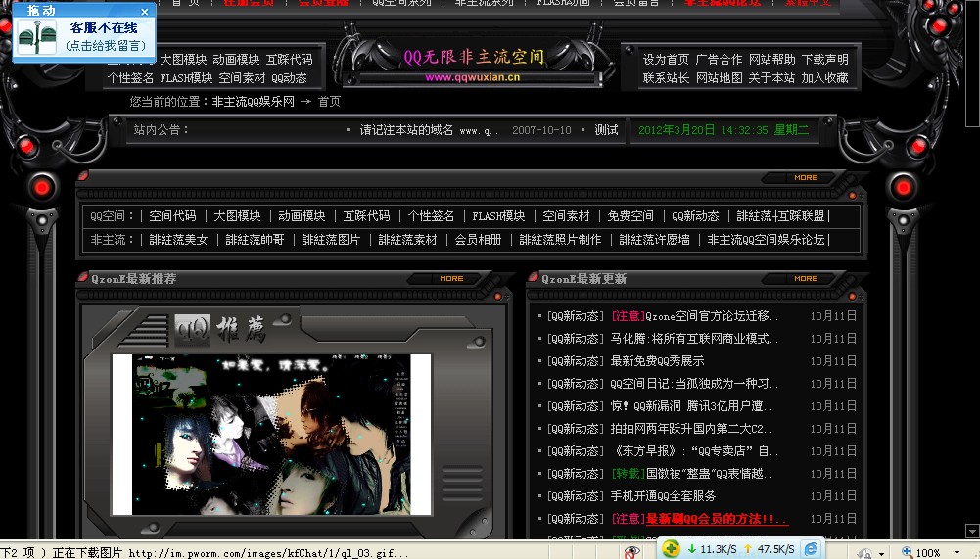Click the mailbox icon in customer service widget
The height and width of the screenshot is (559, 980).
tap(37, 37)
